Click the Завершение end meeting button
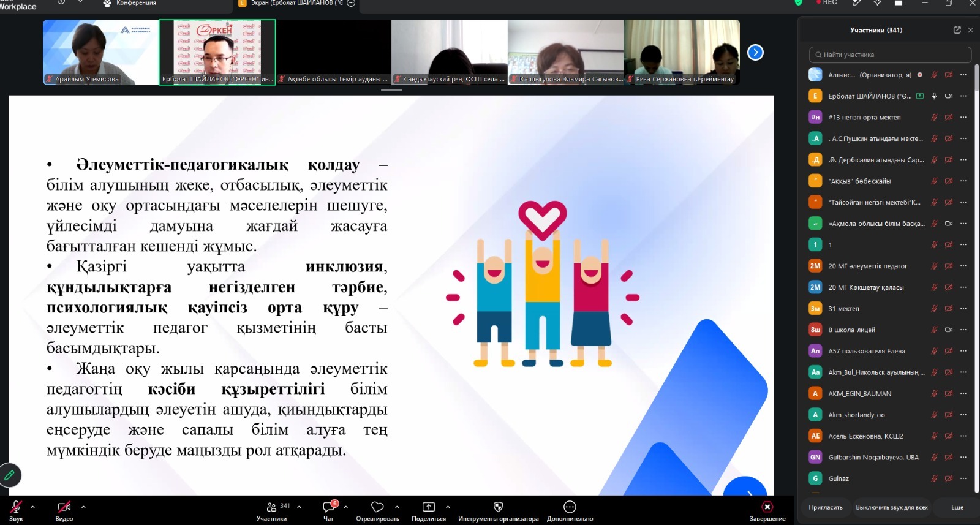980x525 pixels. (767, 510)
